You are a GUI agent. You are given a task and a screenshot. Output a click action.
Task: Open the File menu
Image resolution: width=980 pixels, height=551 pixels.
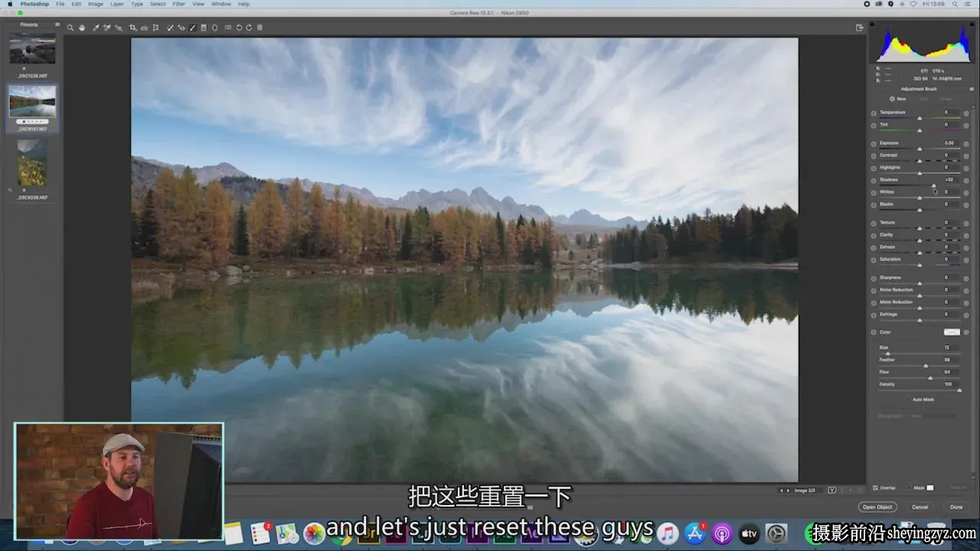tap(60, 4)
